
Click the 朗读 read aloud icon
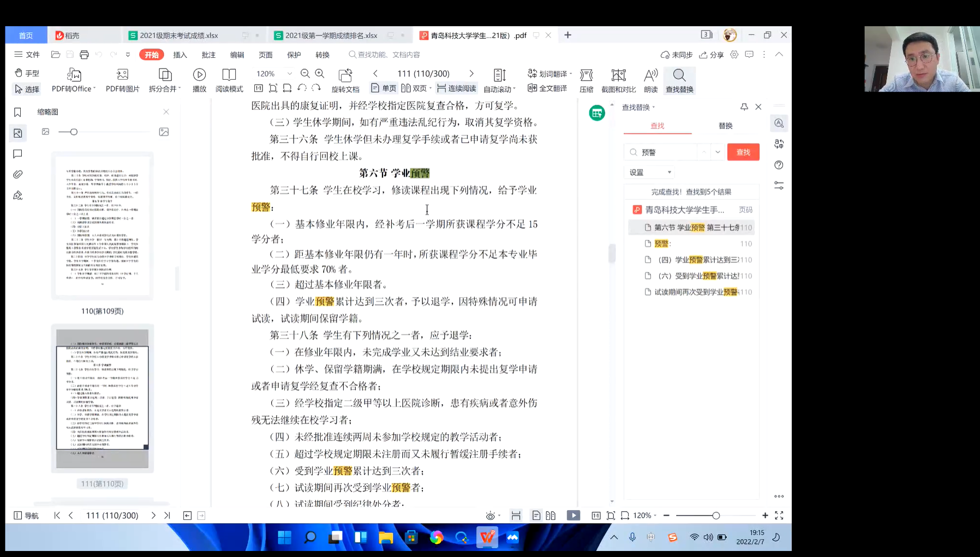[650, 75]
